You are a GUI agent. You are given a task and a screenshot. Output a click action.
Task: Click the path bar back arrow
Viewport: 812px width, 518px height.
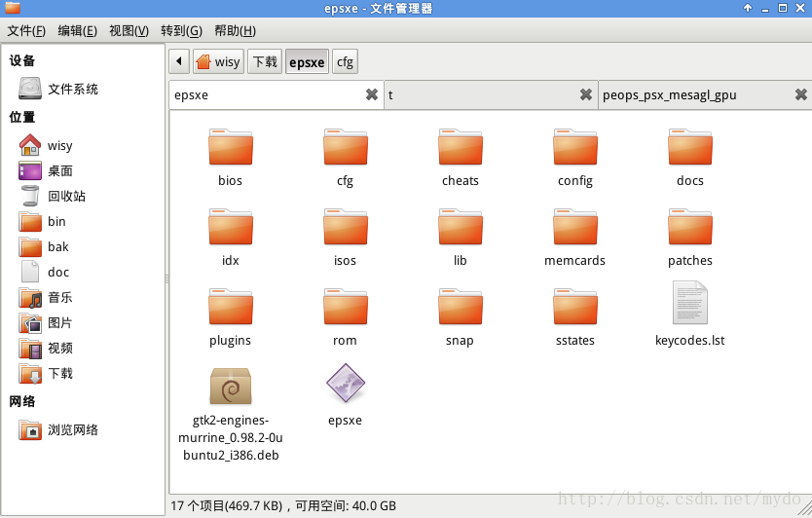tap(179, 61)
